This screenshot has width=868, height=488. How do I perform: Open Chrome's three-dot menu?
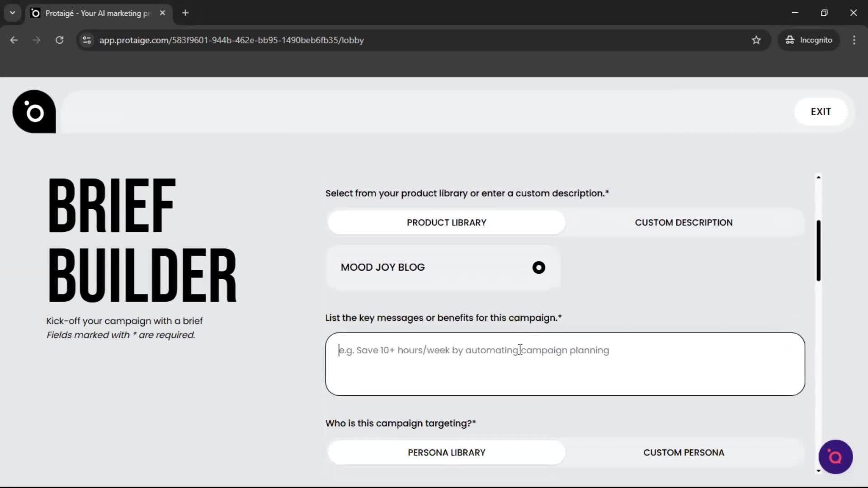coord(854,40)
